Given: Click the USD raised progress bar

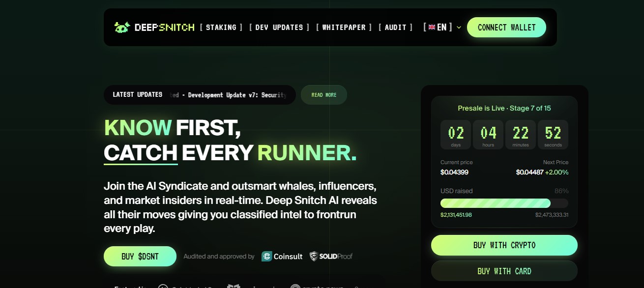Looking at the screenshot, I should coord(504,203).
